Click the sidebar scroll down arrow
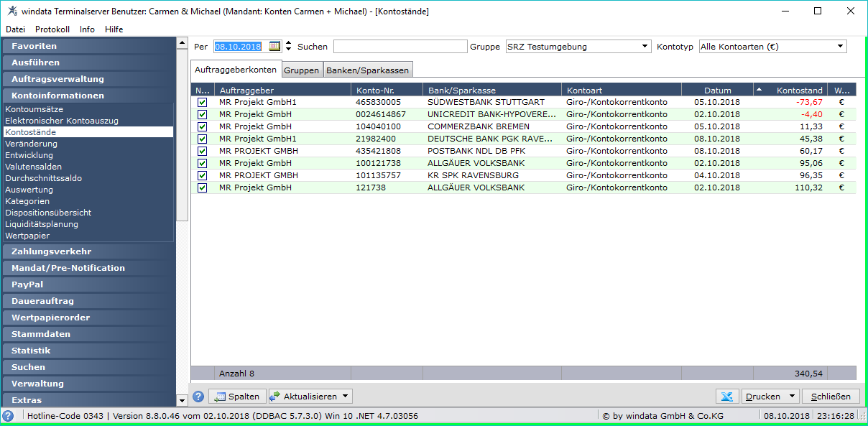This screenshot has height=426, width=868. 182,401
